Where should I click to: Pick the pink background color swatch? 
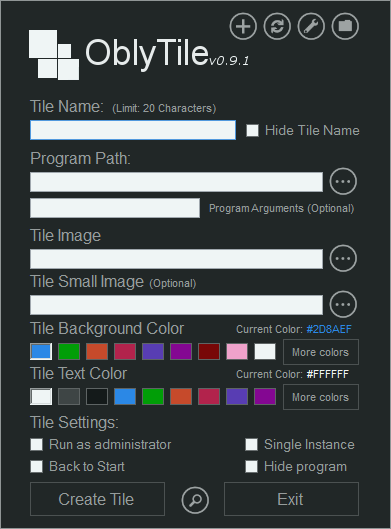tap(237, 352)
